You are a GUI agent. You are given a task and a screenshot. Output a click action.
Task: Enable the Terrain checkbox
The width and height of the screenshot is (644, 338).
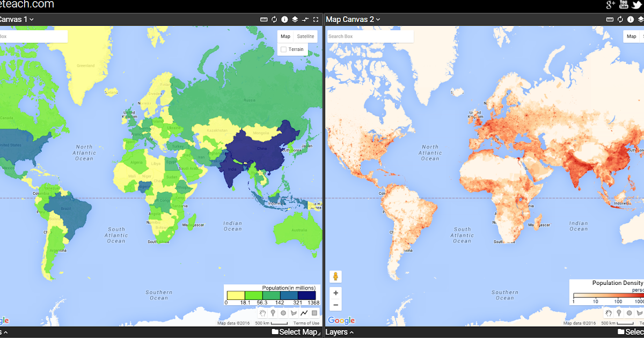tap(283, 49)
